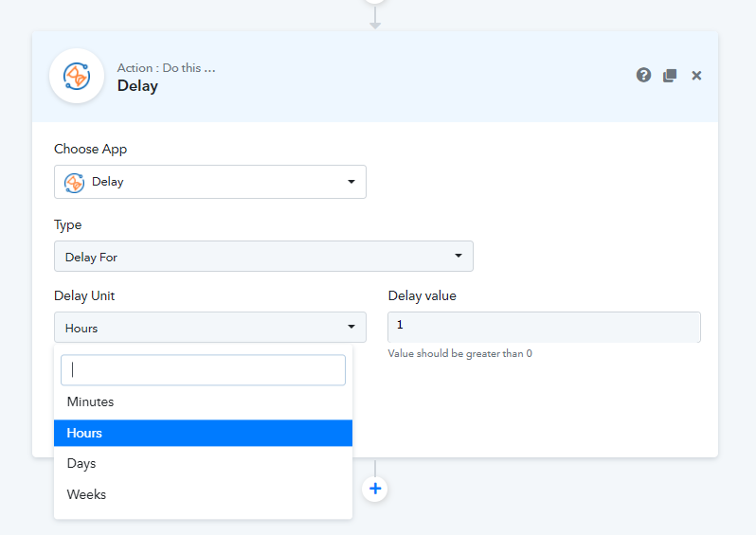Click the Delay value input field
The image size is (756, 535).
coord(544,327)
